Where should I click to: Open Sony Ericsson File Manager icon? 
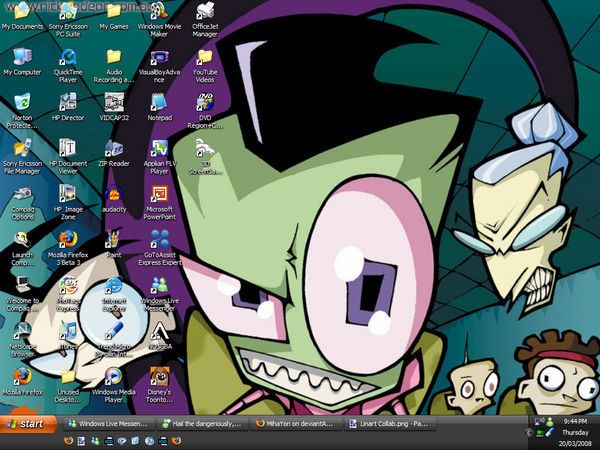pyautogui.click(x=22, y=157)
